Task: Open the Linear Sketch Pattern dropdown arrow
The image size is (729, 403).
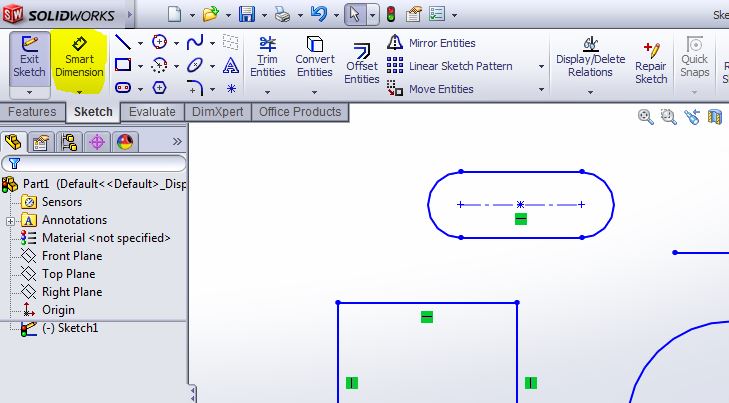Action: click(x=541, y=66)
